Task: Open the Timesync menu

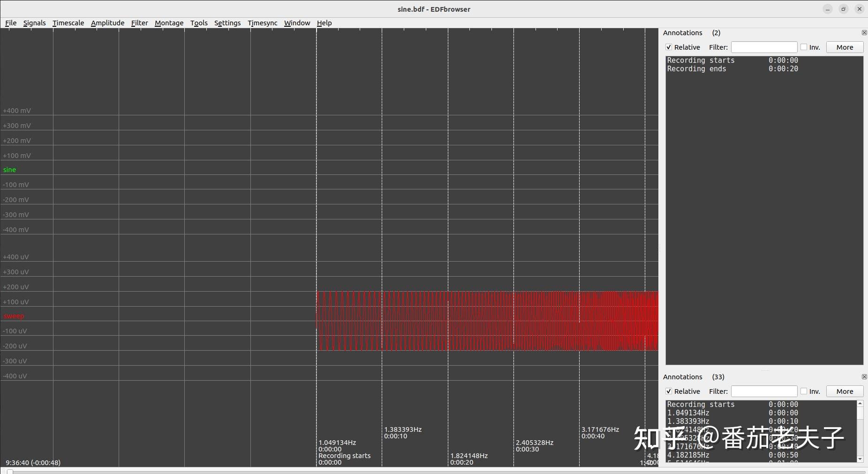Action: (262, 23)
